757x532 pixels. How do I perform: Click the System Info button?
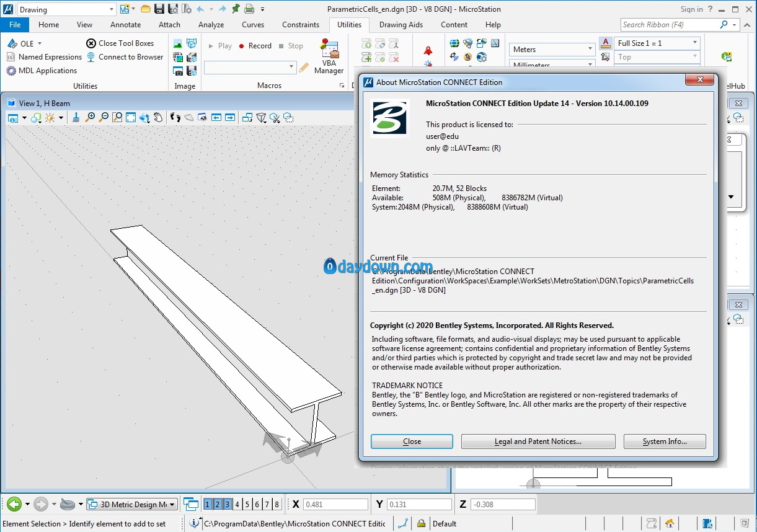(x=665, y=441)
